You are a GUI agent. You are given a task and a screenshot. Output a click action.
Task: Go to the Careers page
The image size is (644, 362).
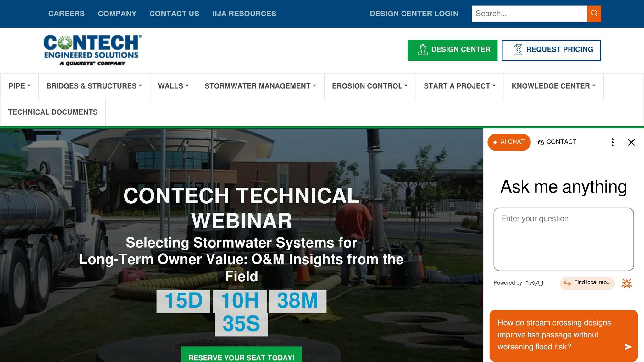[66, 14]
